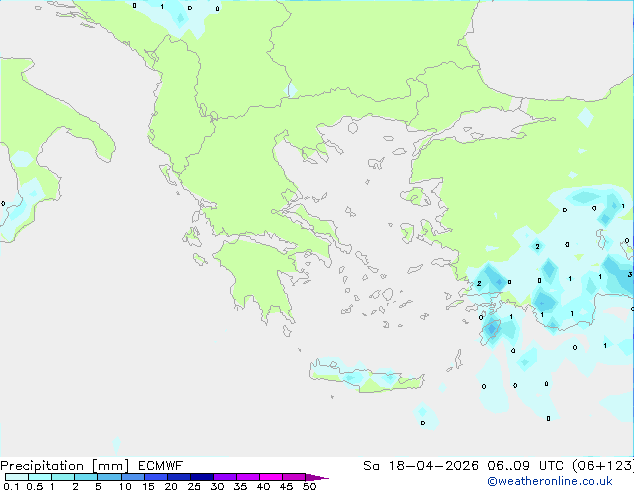Click the 25 mm dark navy legend swatch
Screen dimensions: 634x490
pos(201,477)
